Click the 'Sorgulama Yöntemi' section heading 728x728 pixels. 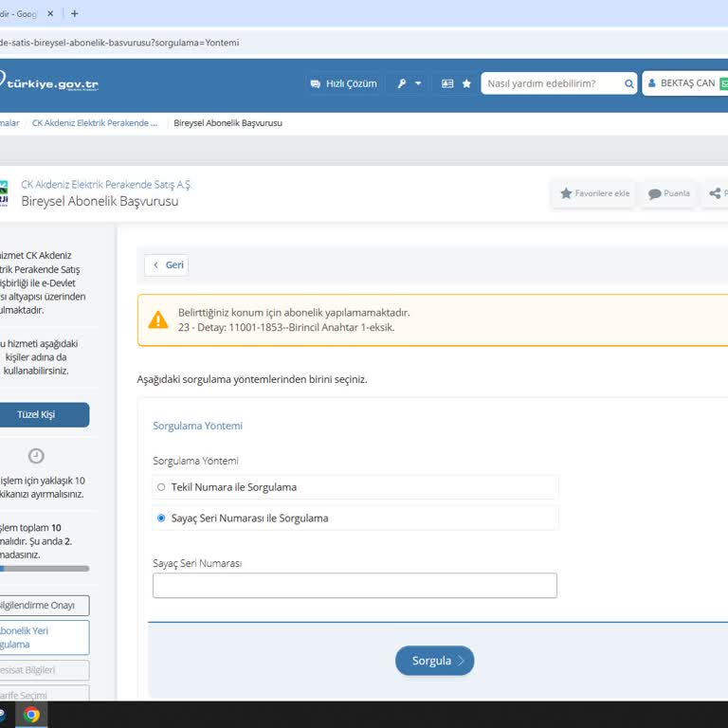(197, 426)
